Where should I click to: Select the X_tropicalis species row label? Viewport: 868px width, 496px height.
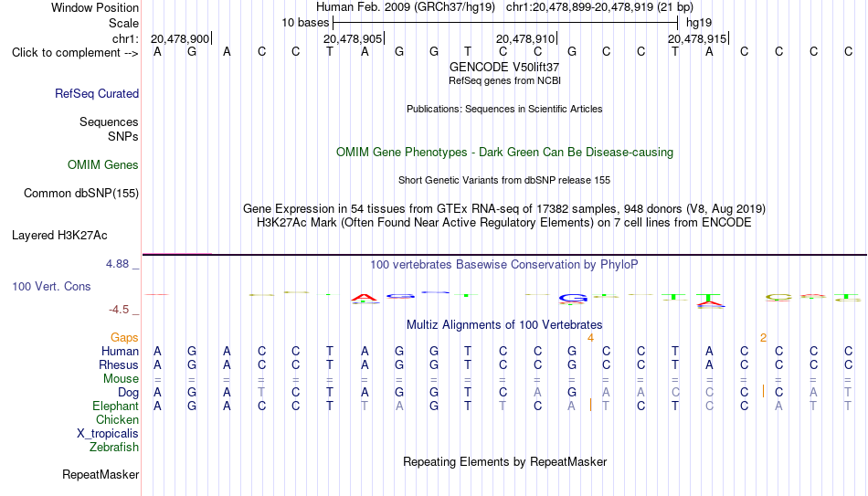[x=108, y=434]
